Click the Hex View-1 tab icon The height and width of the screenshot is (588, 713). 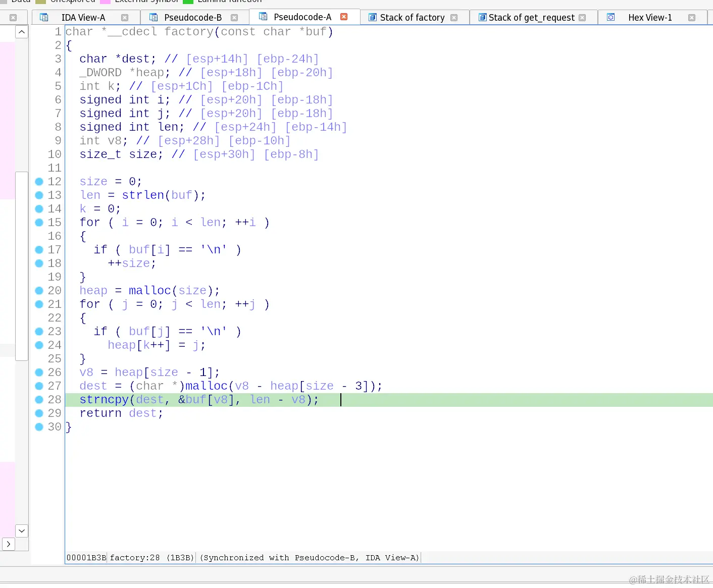coord(610,18)
